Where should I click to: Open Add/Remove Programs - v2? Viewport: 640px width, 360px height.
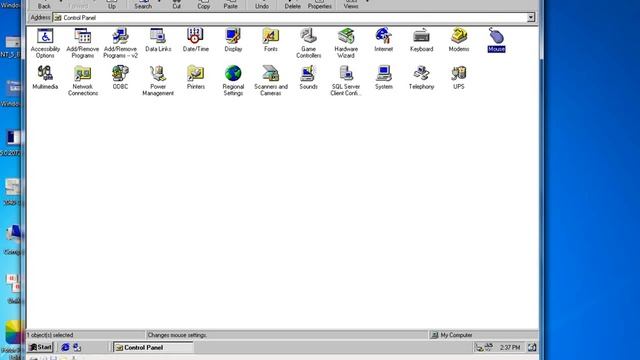tap(120, 43)
